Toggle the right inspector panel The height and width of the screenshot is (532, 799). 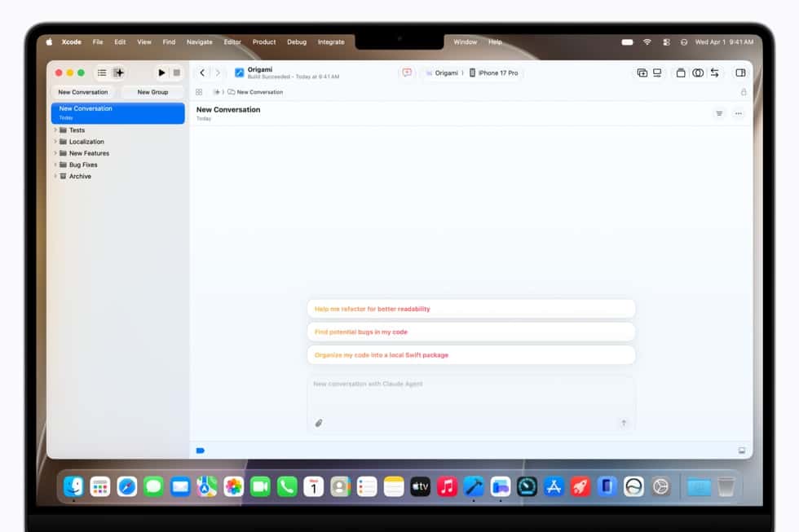740,73
